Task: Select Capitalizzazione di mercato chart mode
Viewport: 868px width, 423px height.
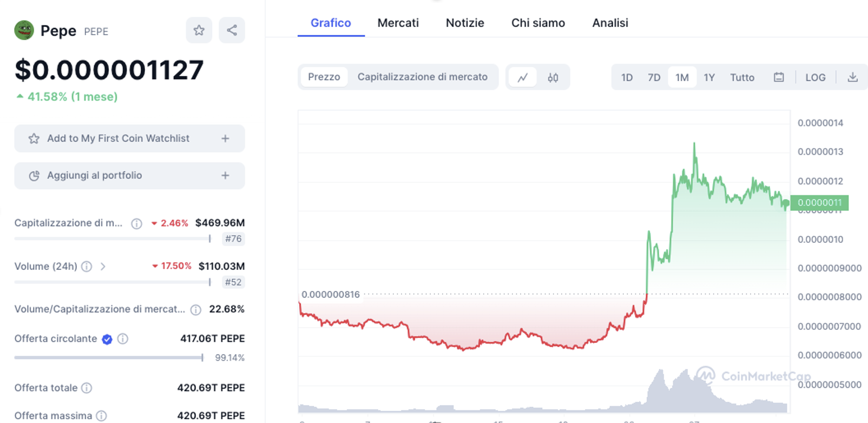Action: click(x=423, y=77)
